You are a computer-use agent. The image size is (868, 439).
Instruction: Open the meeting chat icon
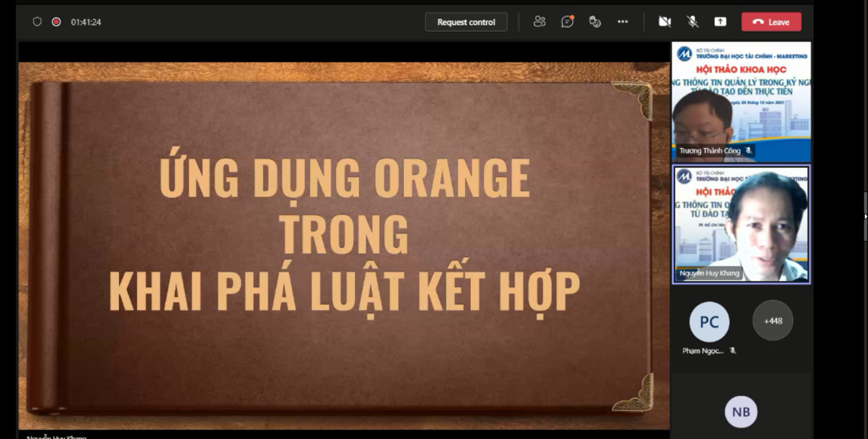(567, 22)
